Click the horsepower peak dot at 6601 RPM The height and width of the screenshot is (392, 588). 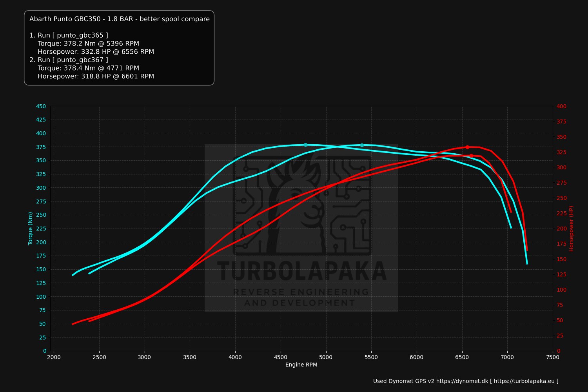pos(471,156)
